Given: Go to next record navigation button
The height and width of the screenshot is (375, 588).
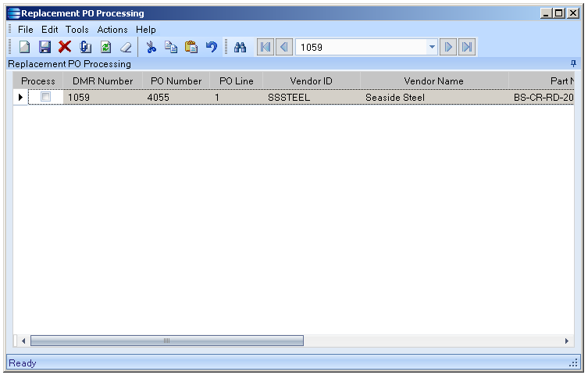Looking at the screenshot, I should pos(448,47).
